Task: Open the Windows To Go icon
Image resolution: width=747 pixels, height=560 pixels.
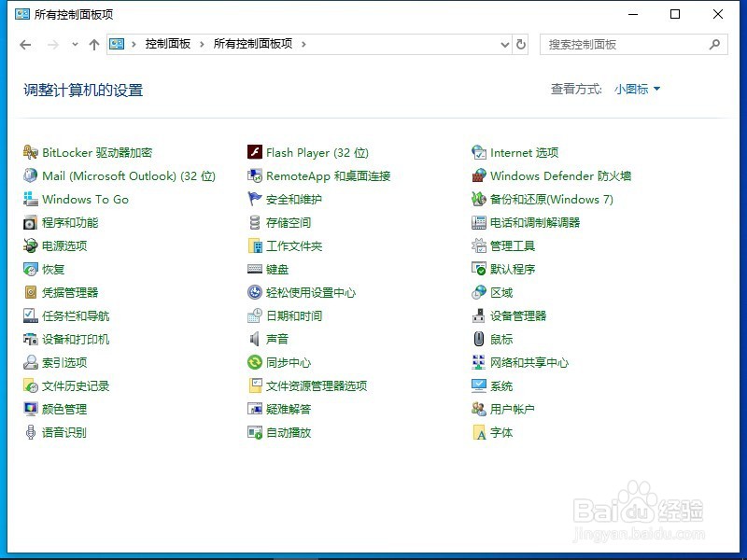Action: click(x=31, y=199)
